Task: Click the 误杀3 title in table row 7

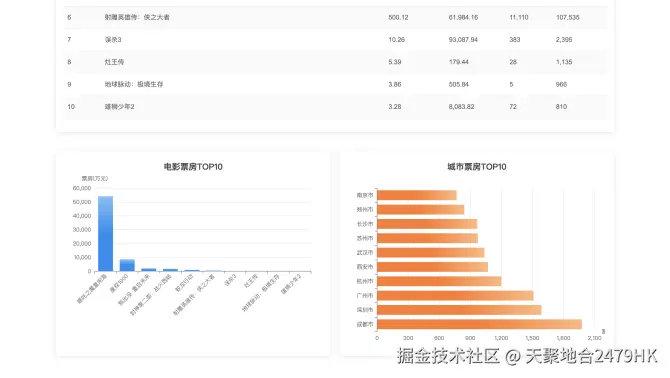Action: (x=113, y=40)
